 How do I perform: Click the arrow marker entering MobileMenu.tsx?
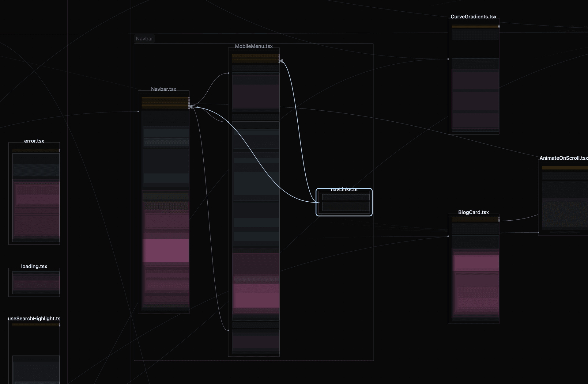tap(281, 60)
